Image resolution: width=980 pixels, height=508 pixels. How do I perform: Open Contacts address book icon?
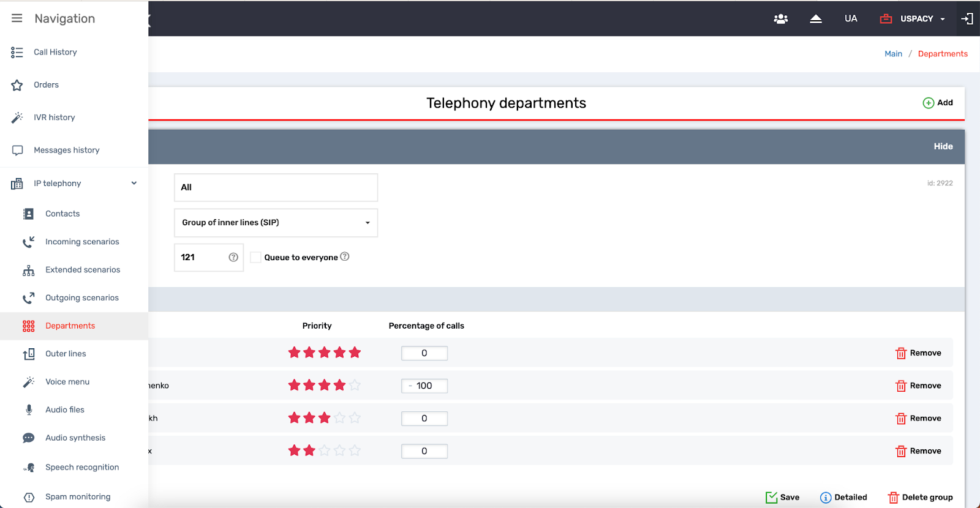coord(29,214)
